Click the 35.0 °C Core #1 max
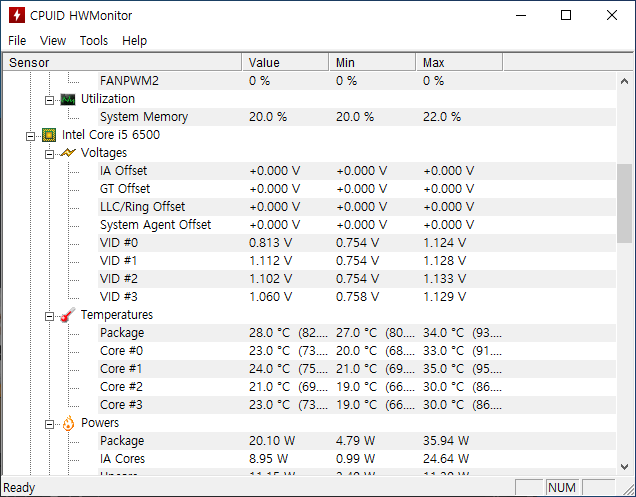This screenshot has height=497, width=636. point(443,369)
